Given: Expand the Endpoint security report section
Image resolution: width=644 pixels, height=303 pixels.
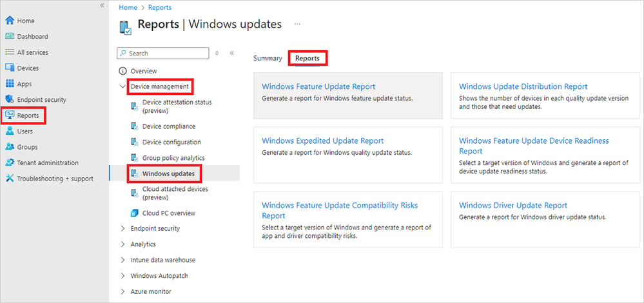Looking at the screenshot, I should 122,228.
